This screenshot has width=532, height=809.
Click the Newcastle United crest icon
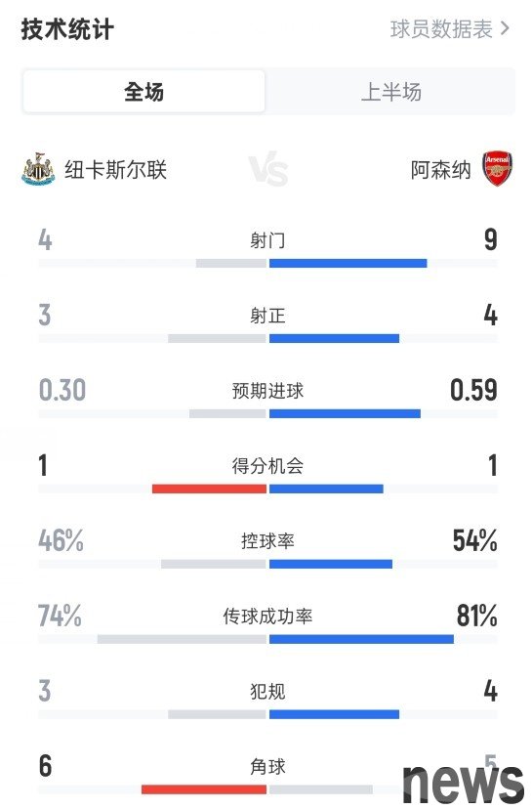click(x=39, y=169)
